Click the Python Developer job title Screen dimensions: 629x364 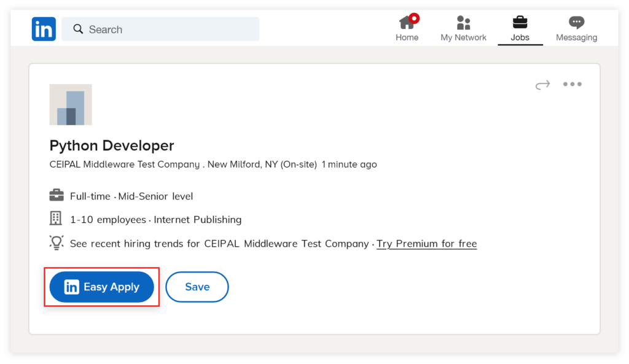tap(112, 145)
